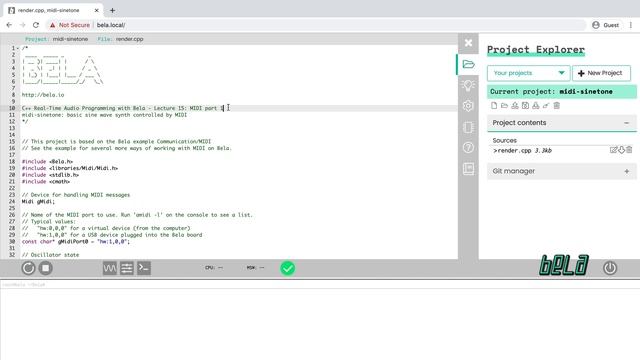The height and width of the screenshot is (360, 640).
Task: Click the Sources label
Action: tap(504, 140)
